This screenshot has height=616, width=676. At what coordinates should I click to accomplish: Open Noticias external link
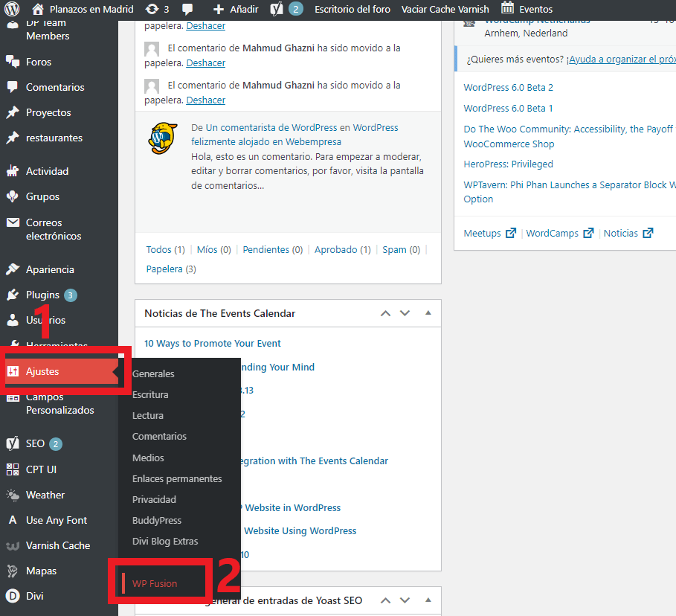pyautogui.click(x=628, y=233)
